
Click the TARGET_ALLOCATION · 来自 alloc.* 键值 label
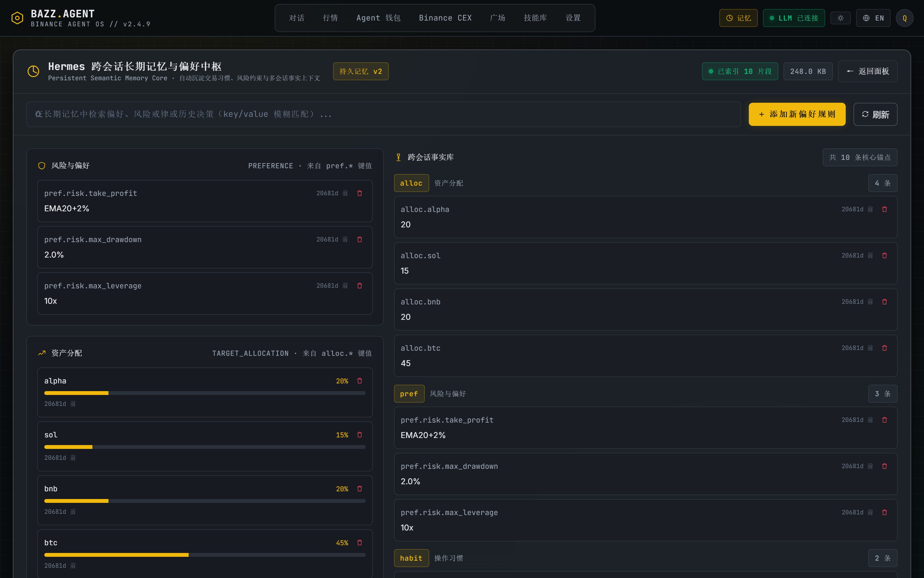(292, 353)
